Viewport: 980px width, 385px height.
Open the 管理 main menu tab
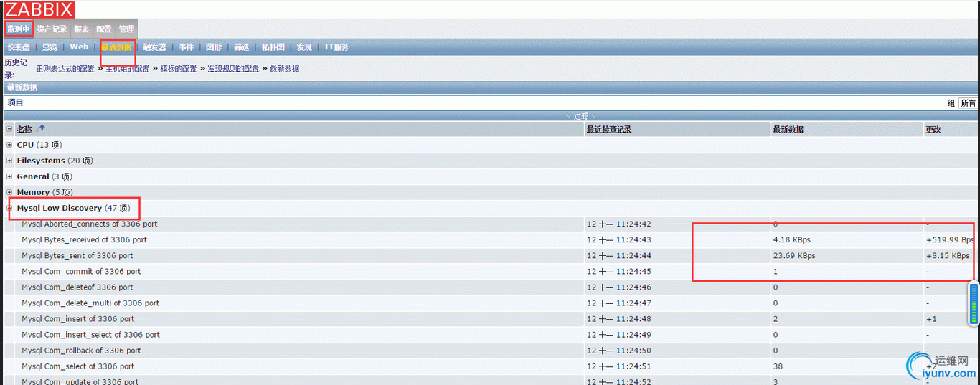(126, 29)
